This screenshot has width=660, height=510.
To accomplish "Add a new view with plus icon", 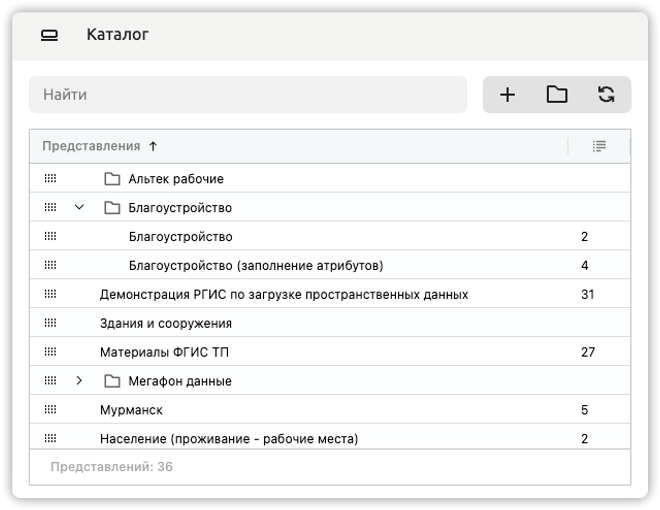I will [x=507, y=95].
